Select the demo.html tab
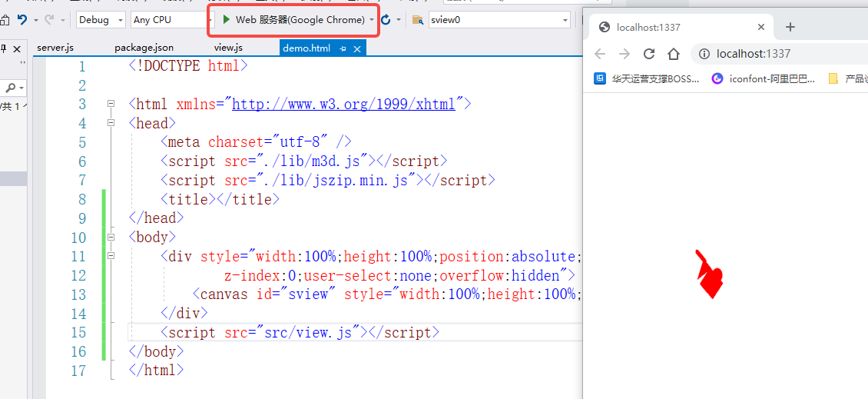Screen dimensions: 868x399 [x=306, y=48]
